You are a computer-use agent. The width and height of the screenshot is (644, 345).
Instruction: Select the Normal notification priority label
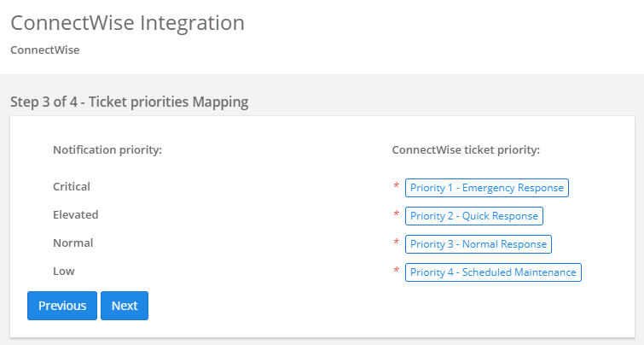73,243
